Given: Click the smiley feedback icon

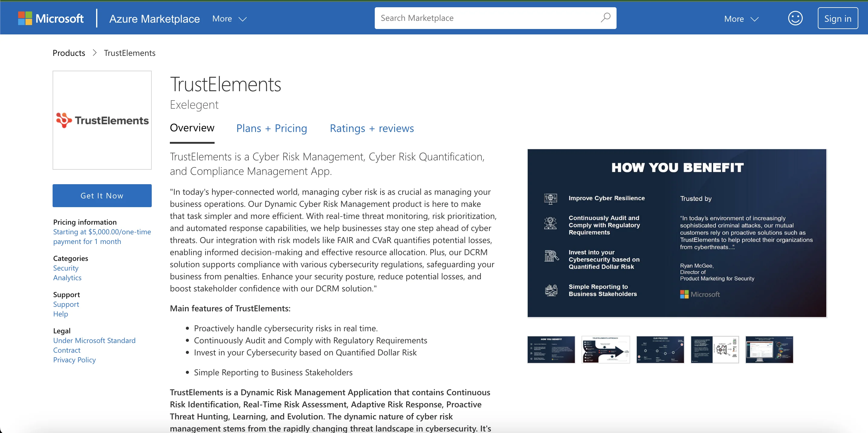Looking at the screenshot, I should [795, 18].
